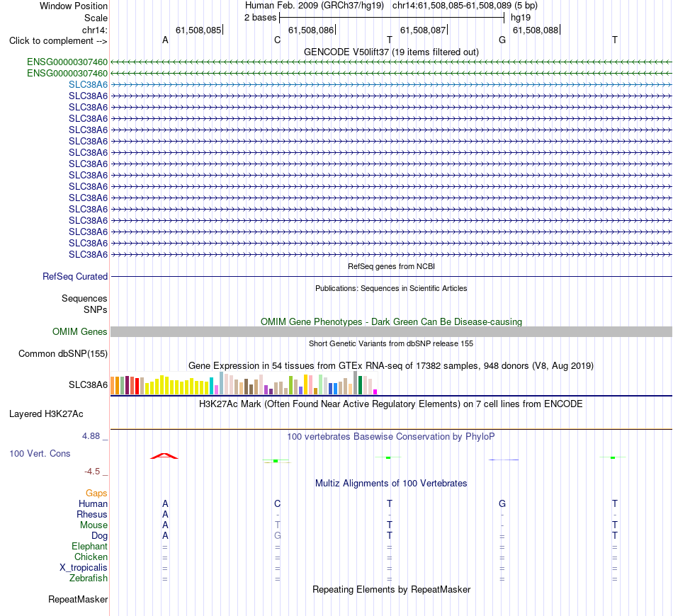Image resolution: width=673 pixels, height=616 pixels.
Task: Click the red conservation peak in PhyloP track
Action: pyautogui.click(x=164, y=456)
